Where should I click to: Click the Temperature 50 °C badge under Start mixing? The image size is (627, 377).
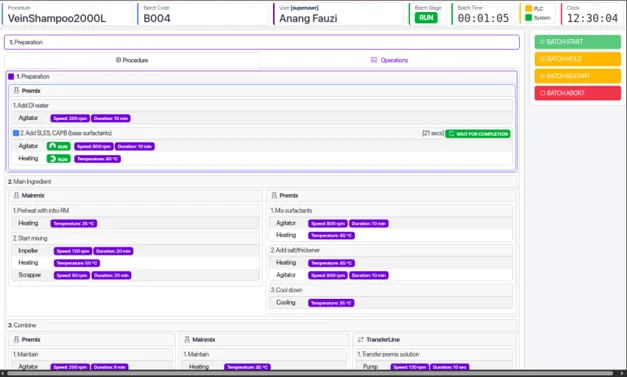(x=77, y=263)
